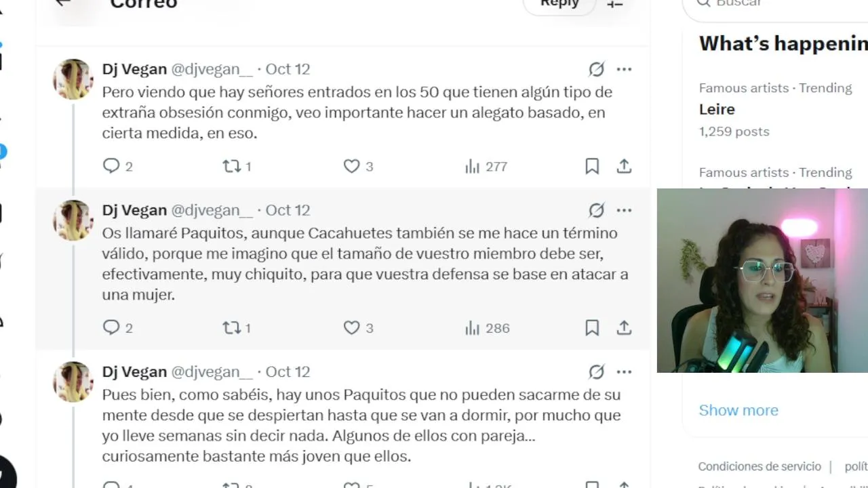The width and height of the screenshot is (868, 488).
Task: Open the @djvegan__ handle on third tweet
Action: (x=212, y=372)
